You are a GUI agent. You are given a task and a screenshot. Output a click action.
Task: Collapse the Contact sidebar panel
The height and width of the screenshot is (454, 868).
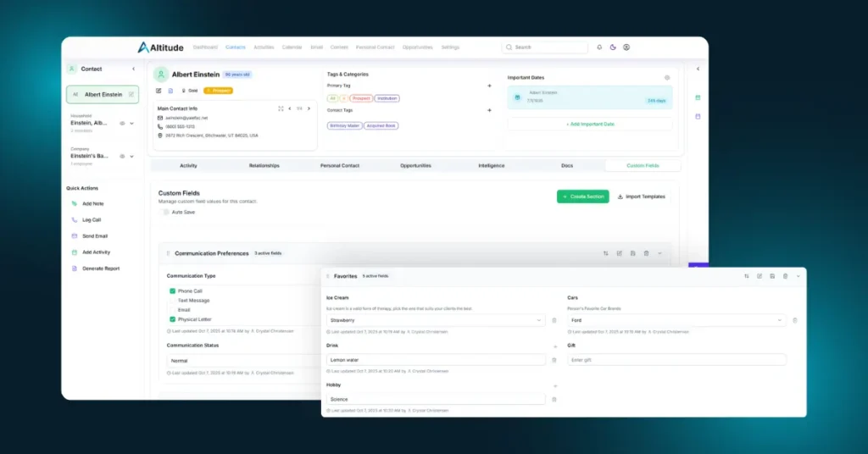(133, 69)
